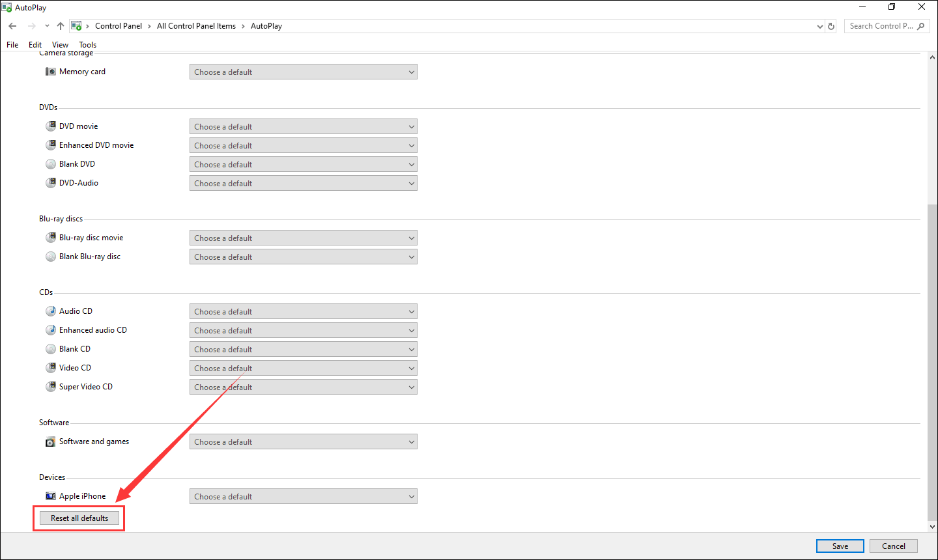The width and height of the screenshot is (938, 560).
Task: Click the Blu-ray disc movie icon
Action: pyautogui.click(x=50, y=238)
